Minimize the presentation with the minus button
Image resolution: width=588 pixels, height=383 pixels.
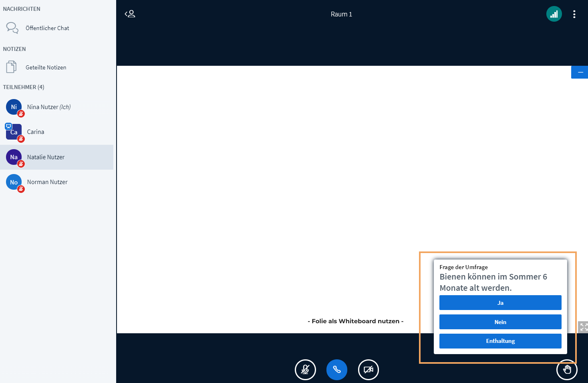tap(580, 72)
